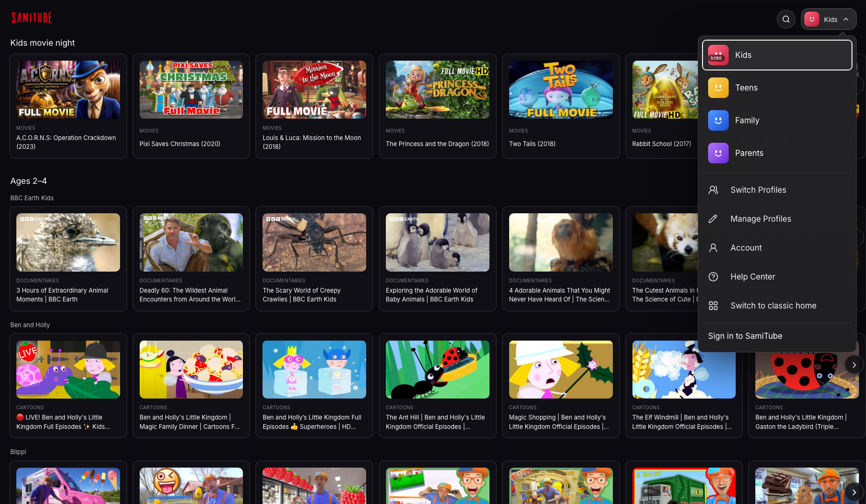Screen dimensions: 866x504
Task: Open the search icon button
Action: click(786, 19)
